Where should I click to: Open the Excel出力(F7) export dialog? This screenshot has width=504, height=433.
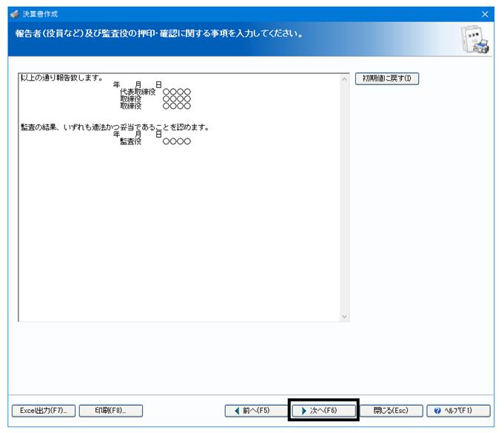pyautogui.click(x=44, y=411)
